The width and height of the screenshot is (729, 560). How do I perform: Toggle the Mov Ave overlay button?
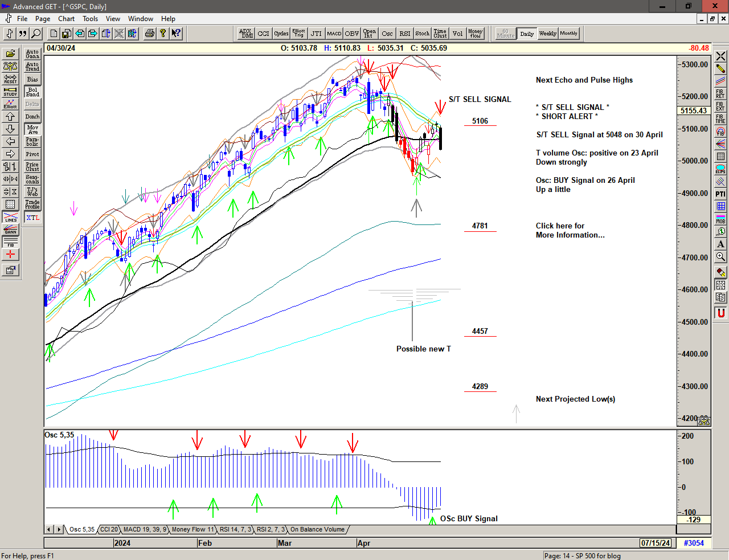point(32,129)
